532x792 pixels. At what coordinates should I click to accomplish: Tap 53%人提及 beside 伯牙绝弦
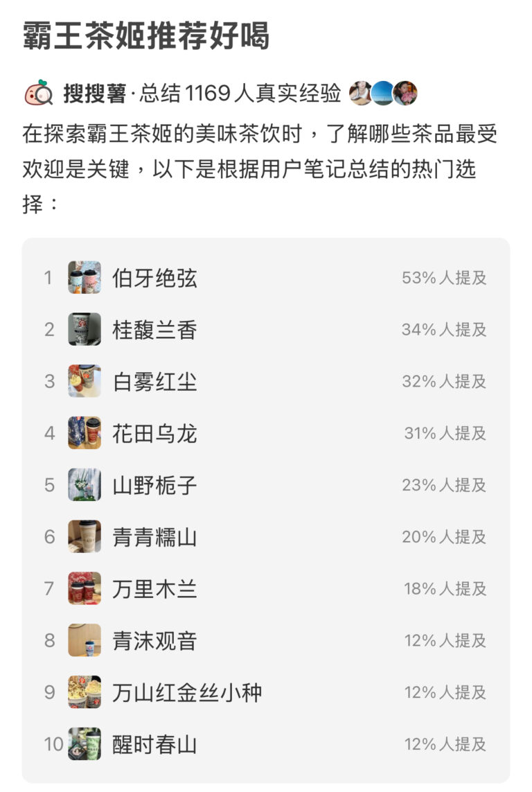coord(444,278)
